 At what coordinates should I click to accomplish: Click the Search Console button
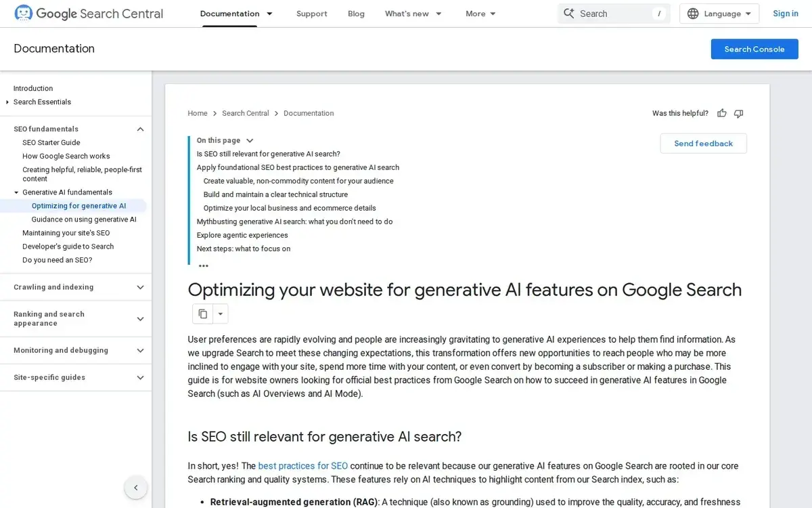coord(754,49)
